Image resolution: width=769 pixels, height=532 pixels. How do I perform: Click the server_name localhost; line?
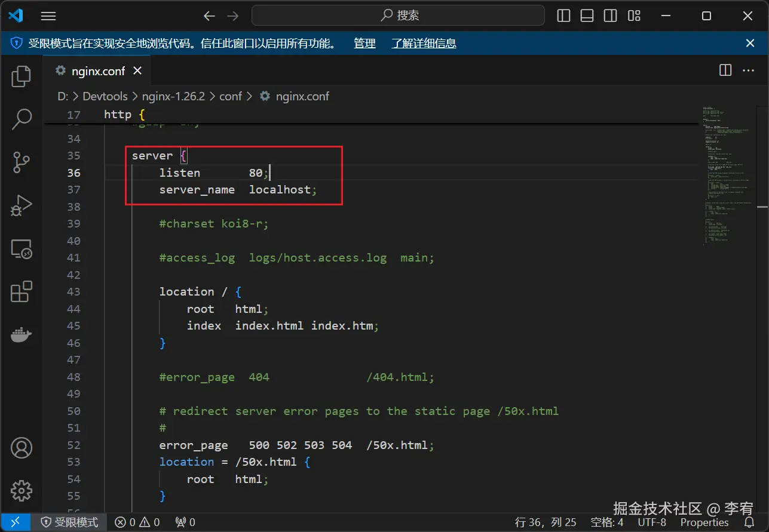(x=238, y=189)
